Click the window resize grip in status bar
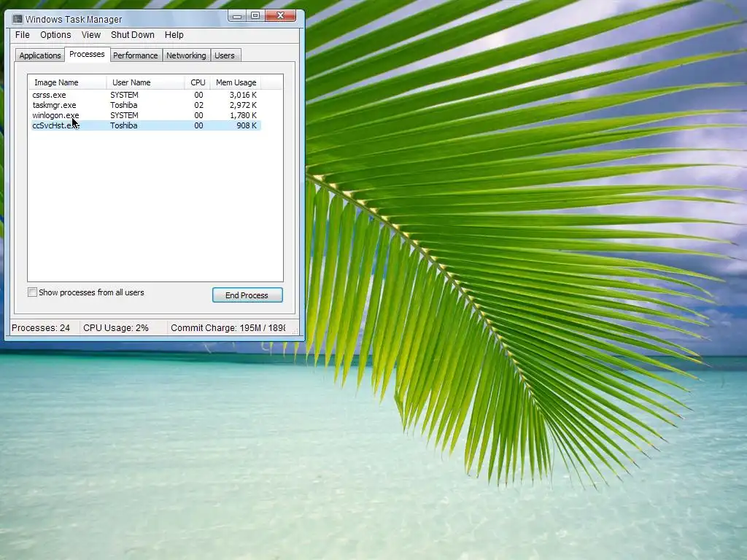 tap(295, 330)
